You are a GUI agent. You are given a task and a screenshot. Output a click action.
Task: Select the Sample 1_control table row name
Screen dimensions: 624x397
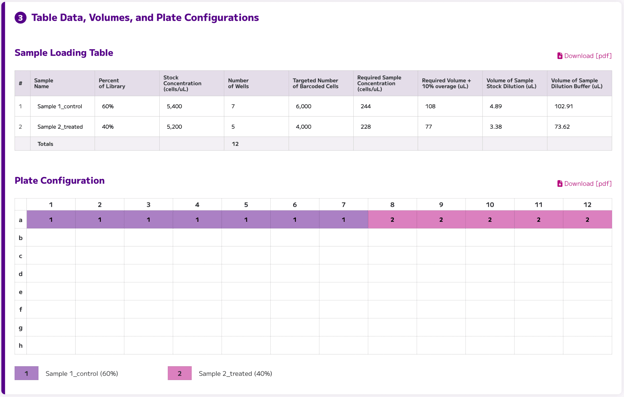pos(60,106)
